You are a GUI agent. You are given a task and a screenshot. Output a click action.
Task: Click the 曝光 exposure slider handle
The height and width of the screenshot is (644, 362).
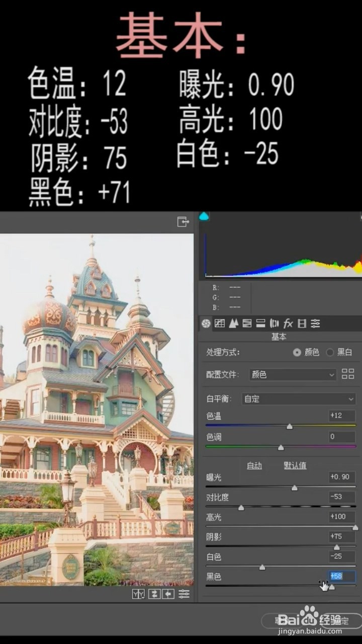pos(295,488)
